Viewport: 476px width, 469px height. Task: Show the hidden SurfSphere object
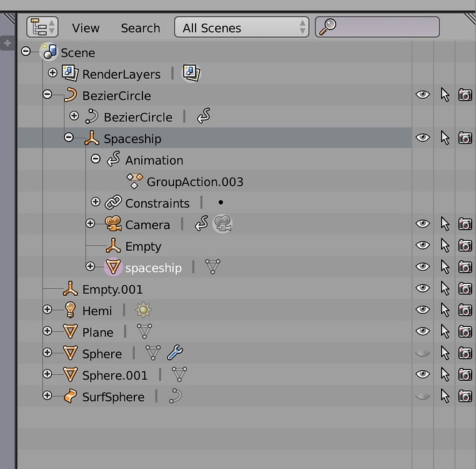[x=422, y=396]
